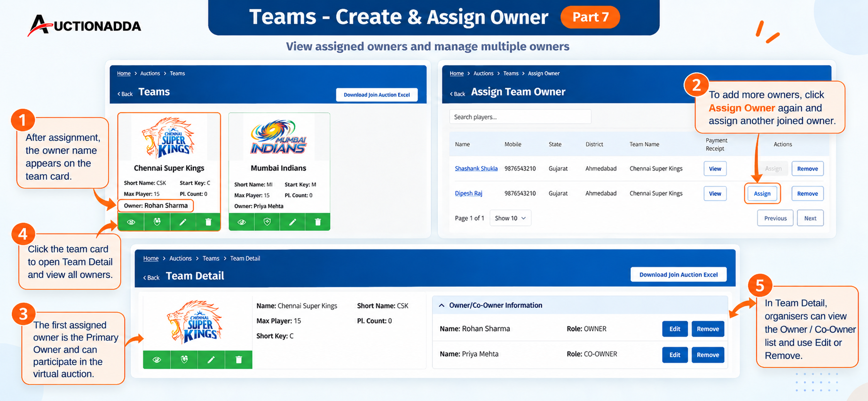Viewport: 868px width, 401px height.
Task: Go back from the Team Detail page
Action: 151,278
